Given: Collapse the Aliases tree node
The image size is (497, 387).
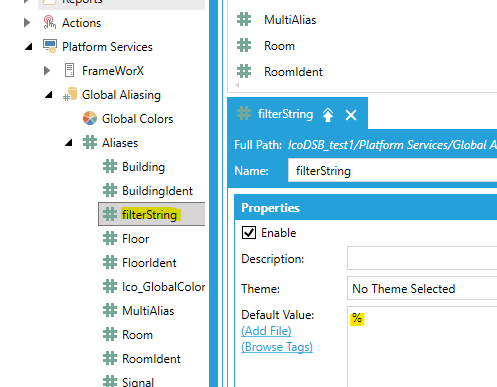Looking at the screenshot, I should click(x=69, y=143).
